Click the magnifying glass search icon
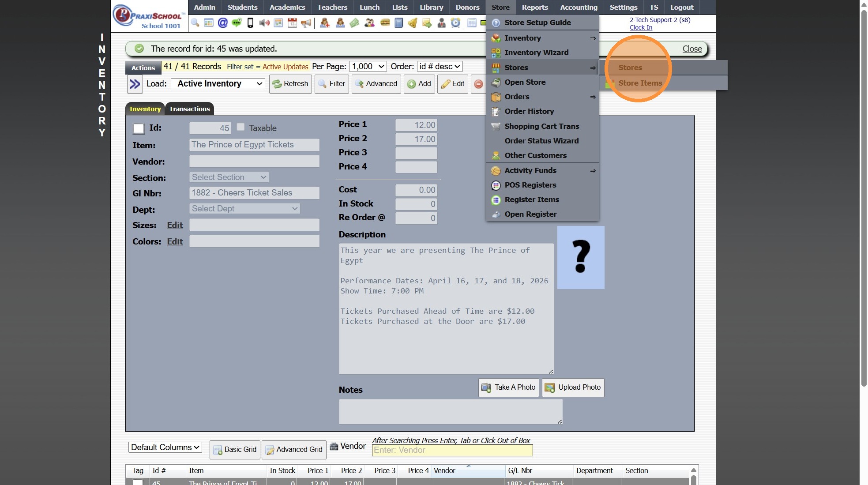868x485 pixels. [x=195, y=23]
